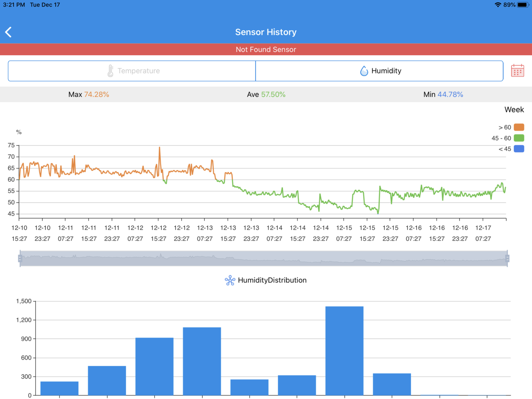Image resolution: width=532 pixels, height=399 pixels.
Task: Toggle the green 45 - 60 legend swatch
Action: tap(519, 138)
